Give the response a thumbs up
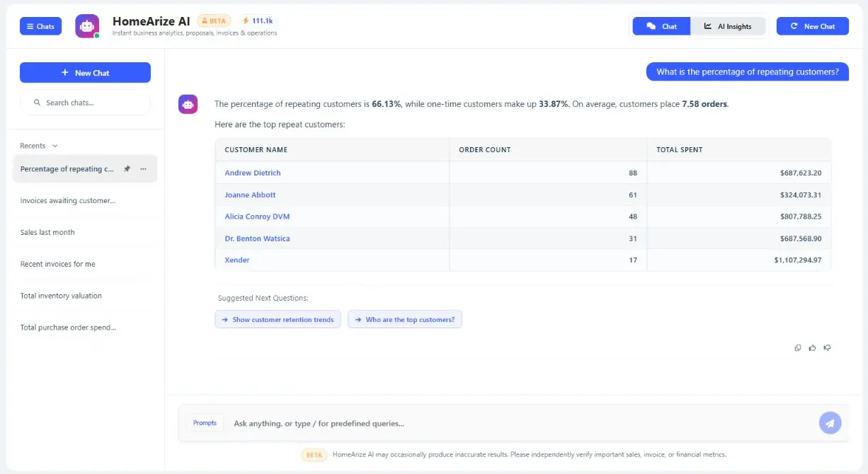This screenshot has height=474, width=868. tap(812, 348)
